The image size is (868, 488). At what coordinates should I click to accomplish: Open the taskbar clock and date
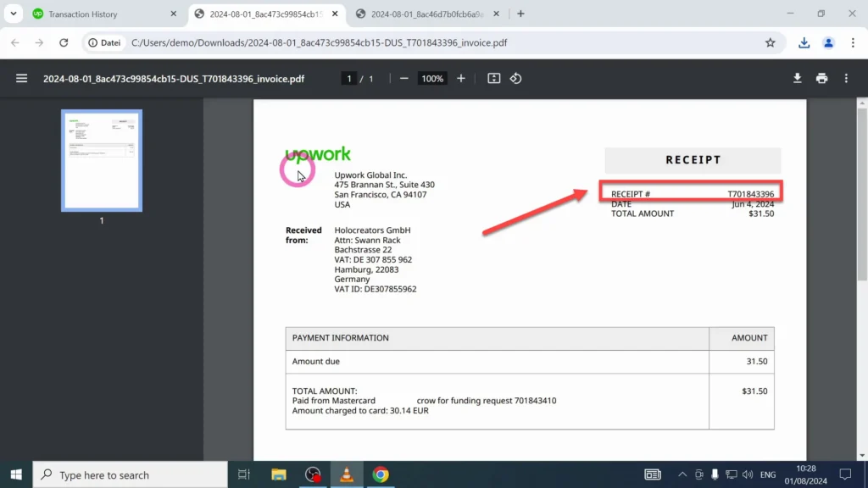pos(805,474)
